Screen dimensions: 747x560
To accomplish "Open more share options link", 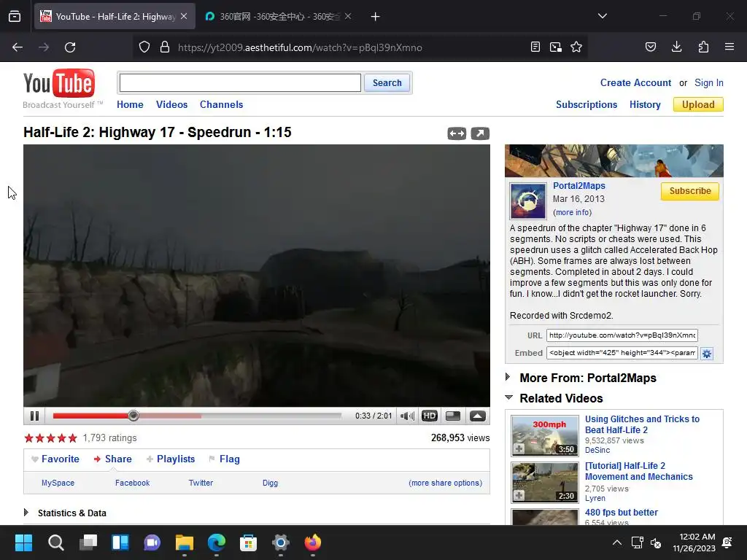I will tap(446, 483).
